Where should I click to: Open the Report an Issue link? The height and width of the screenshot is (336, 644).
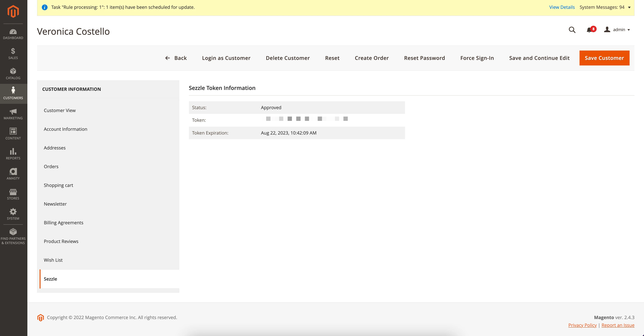click(618, 325)
